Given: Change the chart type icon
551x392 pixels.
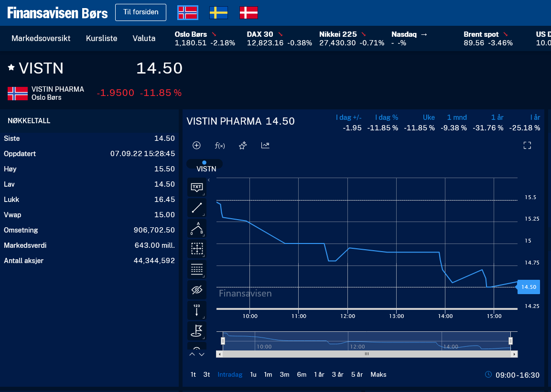Looking at the screenshot, I should pyautogui.click(x=265, y=145).
